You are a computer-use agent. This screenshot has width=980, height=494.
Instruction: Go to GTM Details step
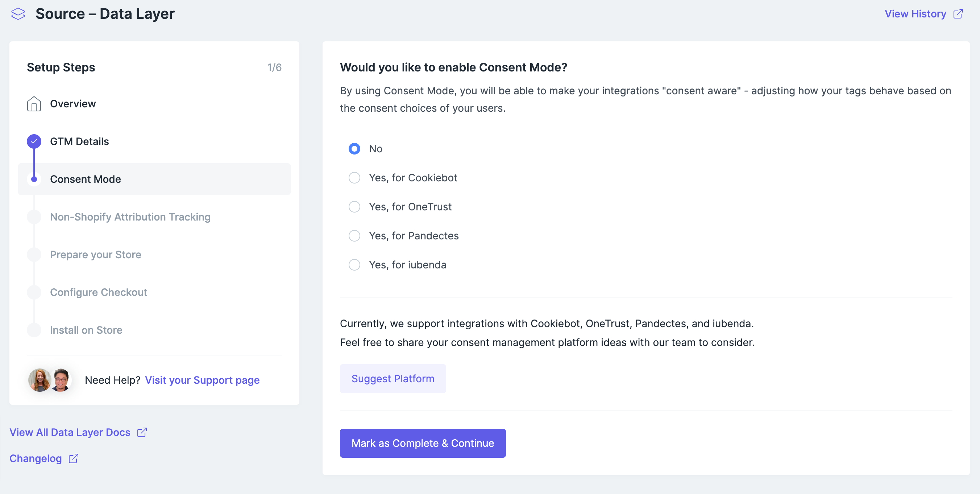(x=79, y=141)
